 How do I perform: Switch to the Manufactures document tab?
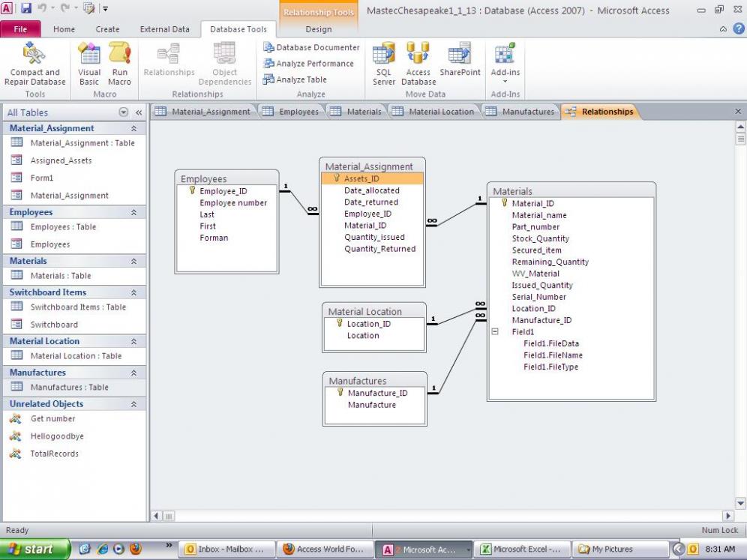[521, 112]
